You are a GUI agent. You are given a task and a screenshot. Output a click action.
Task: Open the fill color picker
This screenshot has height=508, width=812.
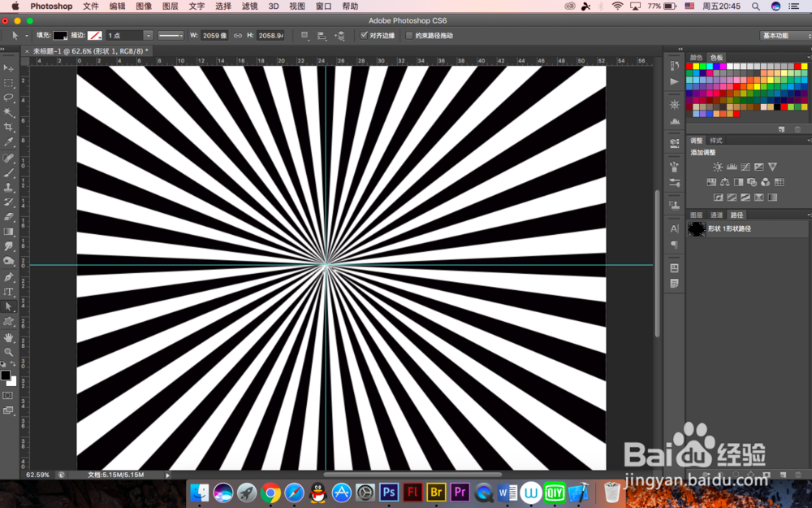pos(60,35)
